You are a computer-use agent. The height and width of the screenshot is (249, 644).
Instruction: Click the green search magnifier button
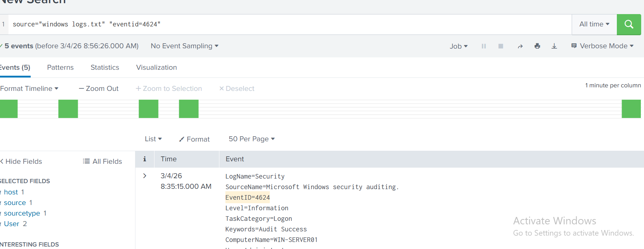pos(628,24)
